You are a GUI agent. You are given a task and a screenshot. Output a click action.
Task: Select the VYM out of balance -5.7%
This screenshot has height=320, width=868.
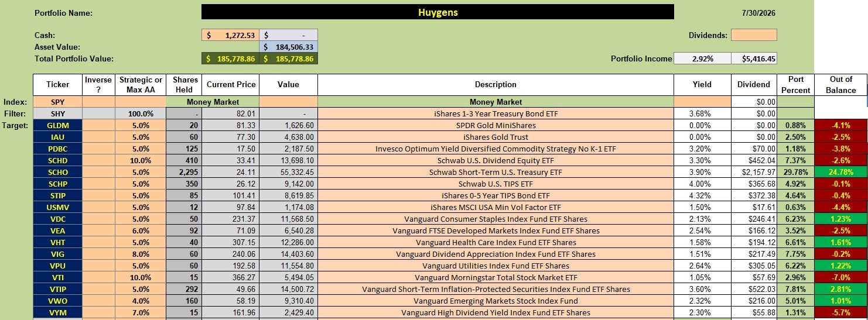click(841, 312)
